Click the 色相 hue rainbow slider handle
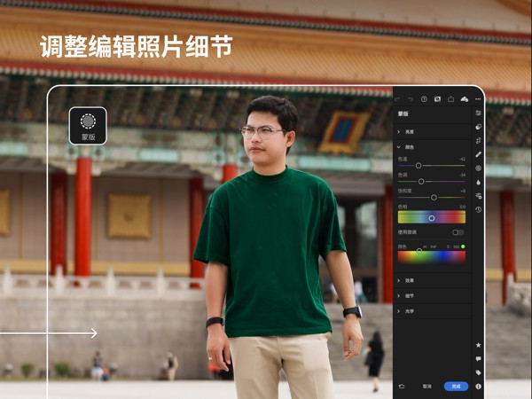This screenshot has height=399, width=532. click(432, 218)
